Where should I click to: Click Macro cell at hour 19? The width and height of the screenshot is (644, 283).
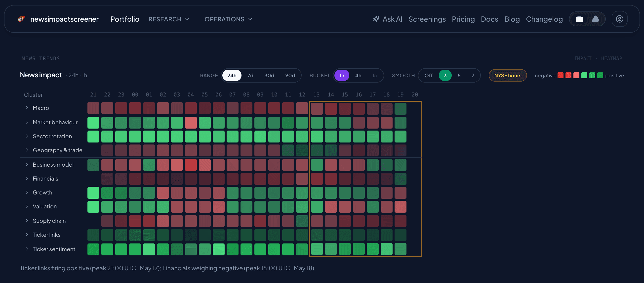(x=400, y=108)
